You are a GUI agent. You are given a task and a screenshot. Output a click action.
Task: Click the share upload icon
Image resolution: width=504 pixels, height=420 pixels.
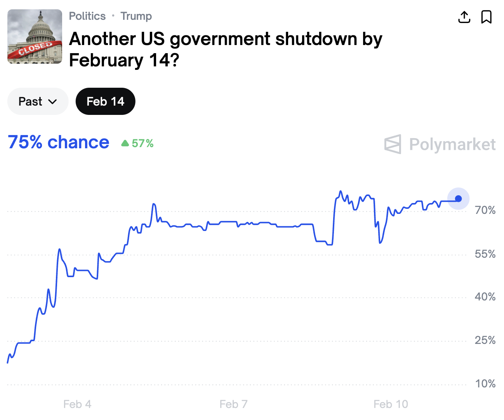coord(464,17)
